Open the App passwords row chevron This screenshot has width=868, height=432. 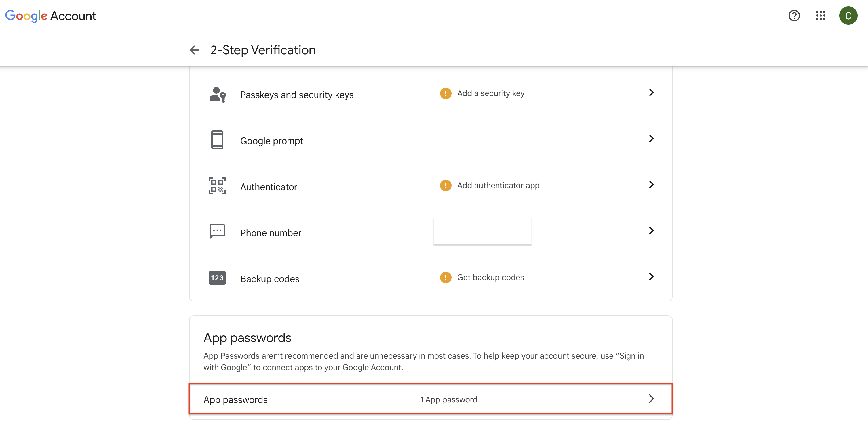point(651,399)
